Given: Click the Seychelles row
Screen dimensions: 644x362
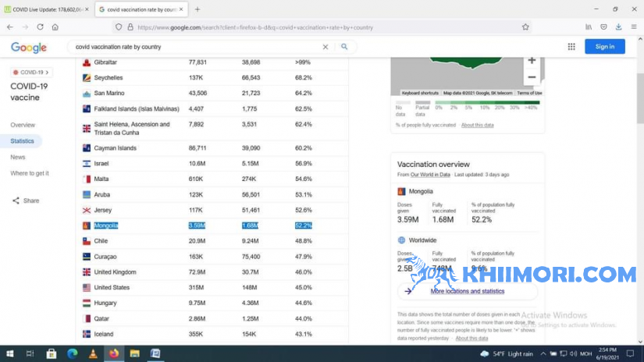Looking at the screenshot, I should point(213,77).
